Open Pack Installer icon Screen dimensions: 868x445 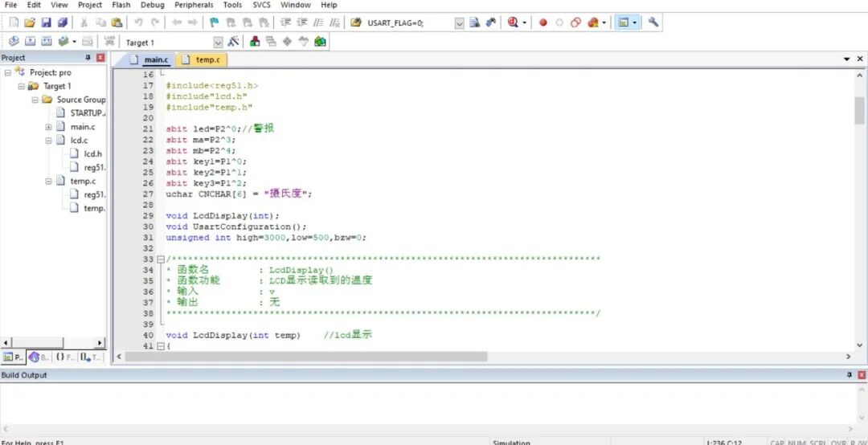(x=320, y=42)
